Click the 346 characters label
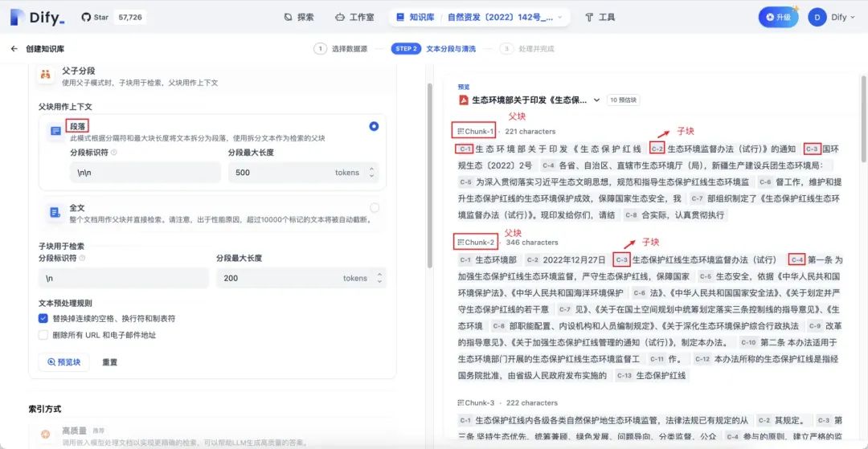Image resolution: width=868 pixels, height=449 pixels. pyautogui.click(x=532, y=243)
